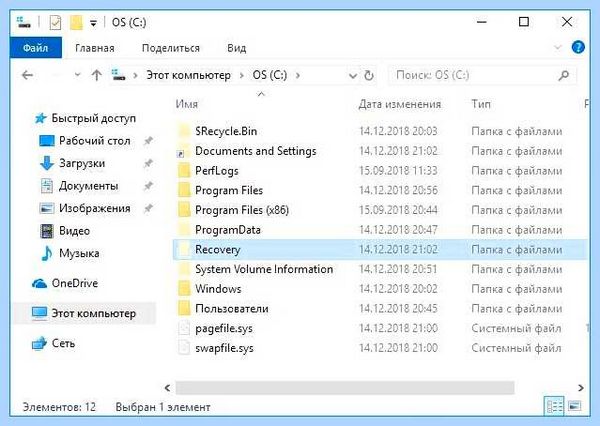The image size is (600, 426).
Task: Go back with the back arrow
Action: (x=28, y=75)
